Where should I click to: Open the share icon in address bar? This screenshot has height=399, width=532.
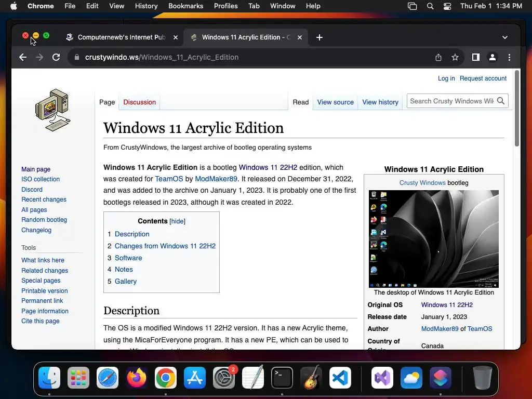coord(438,57)
